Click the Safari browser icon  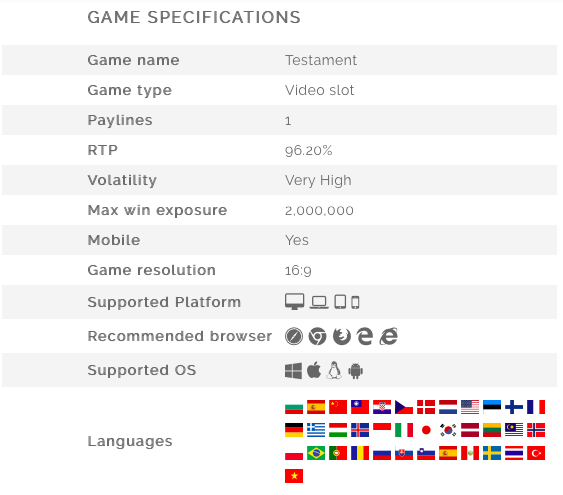(x=294, y=336)
